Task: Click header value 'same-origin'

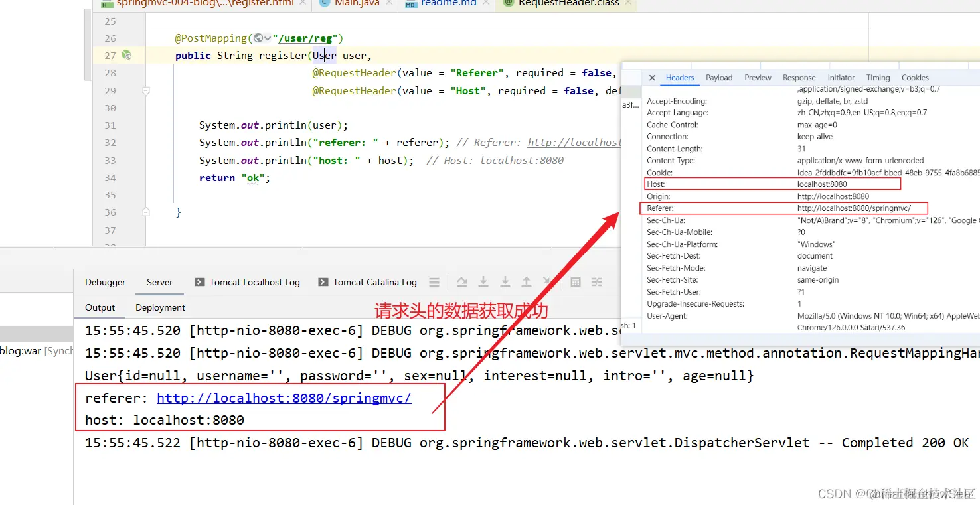Action: click(818, 280)
